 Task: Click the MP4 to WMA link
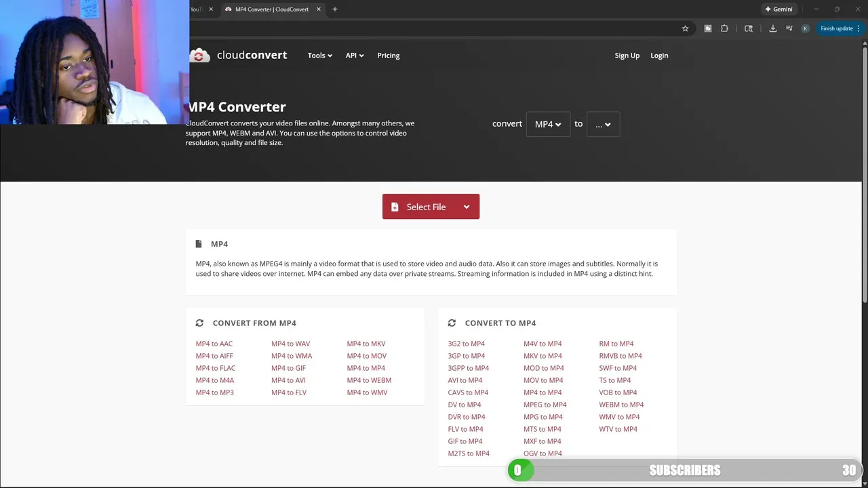(292, 356)
